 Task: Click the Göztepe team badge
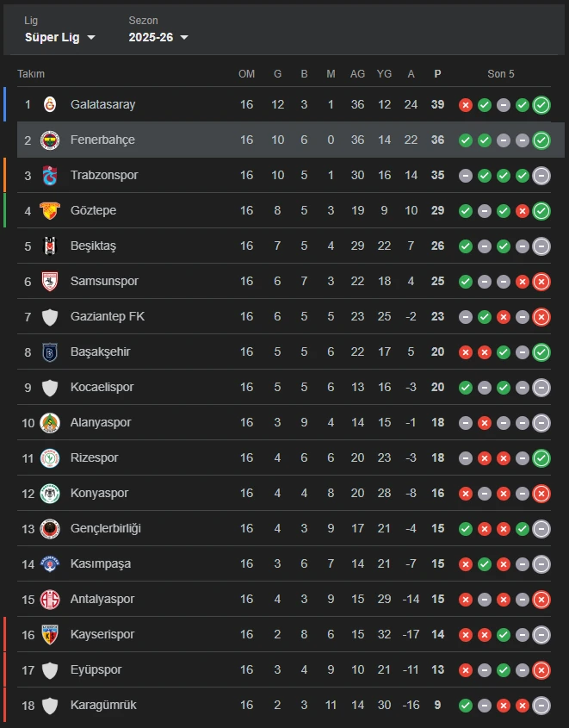50,210
